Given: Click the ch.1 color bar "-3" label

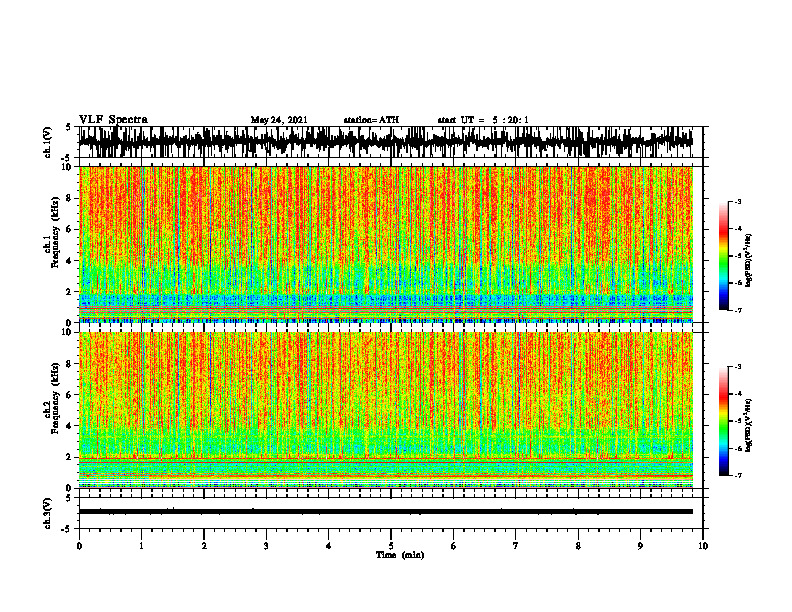Looking at the screenshot, I should tap(737, 201).
